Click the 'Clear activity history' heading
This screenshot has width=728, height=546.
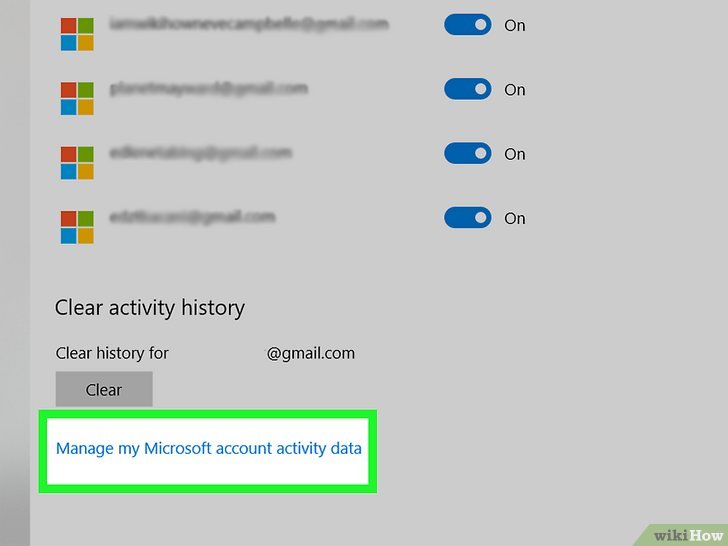pos(150,308)
